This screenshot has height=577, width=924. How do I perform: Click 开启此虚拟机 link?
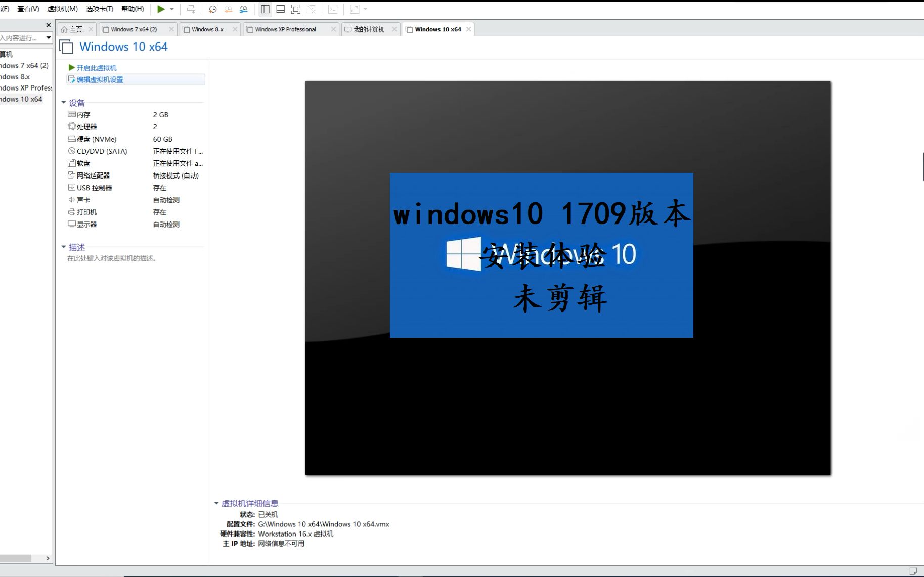click(96, 67)
